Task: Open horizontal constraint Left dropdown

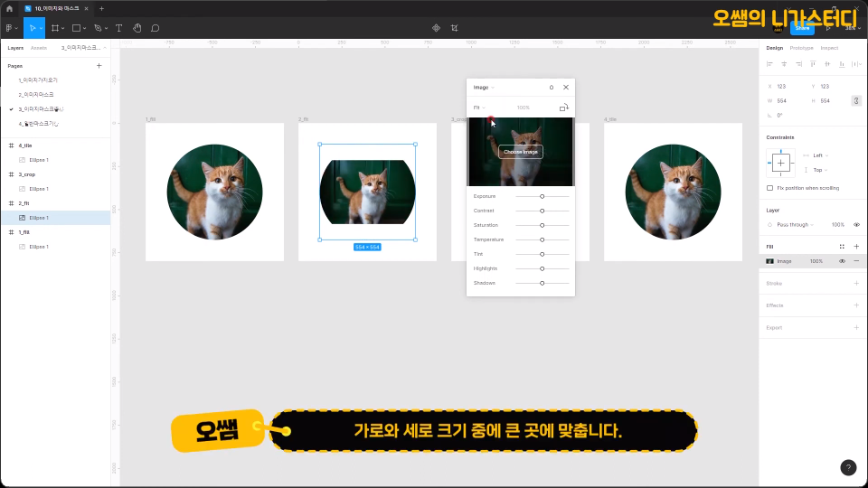Action: pos(820,155)
